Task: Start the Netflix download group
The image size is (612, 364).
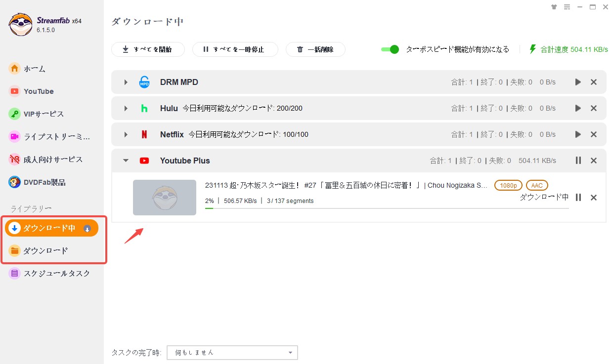Action: point(578,134)
